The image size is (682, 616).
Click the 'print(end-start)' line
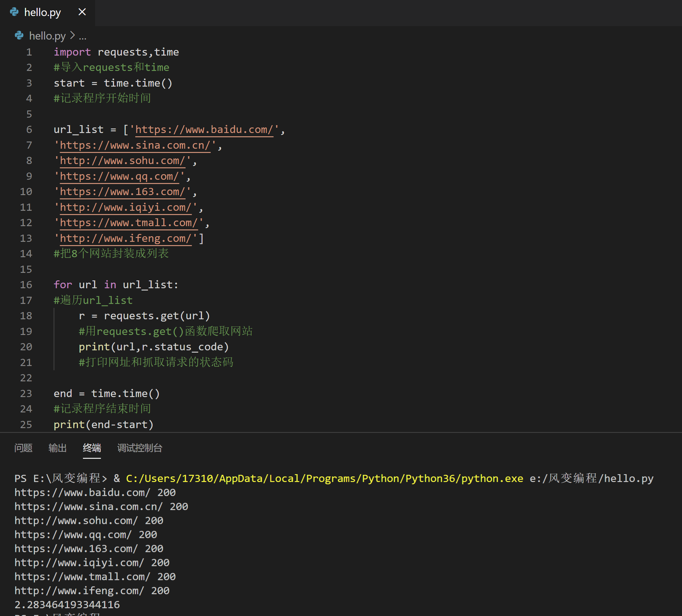(104, 425)
